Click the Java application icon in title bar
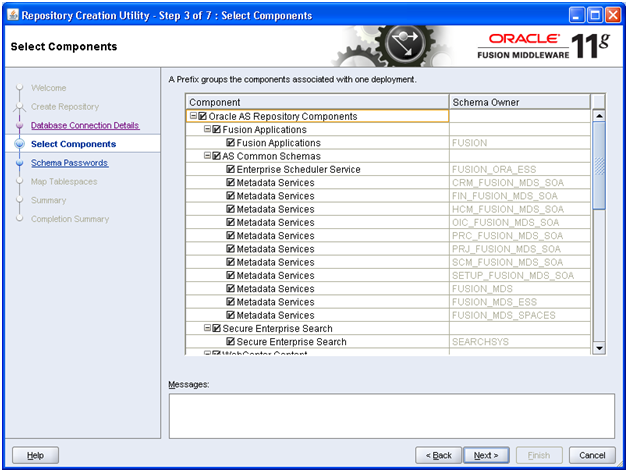 pyautogui.click(x=13, y=15)
